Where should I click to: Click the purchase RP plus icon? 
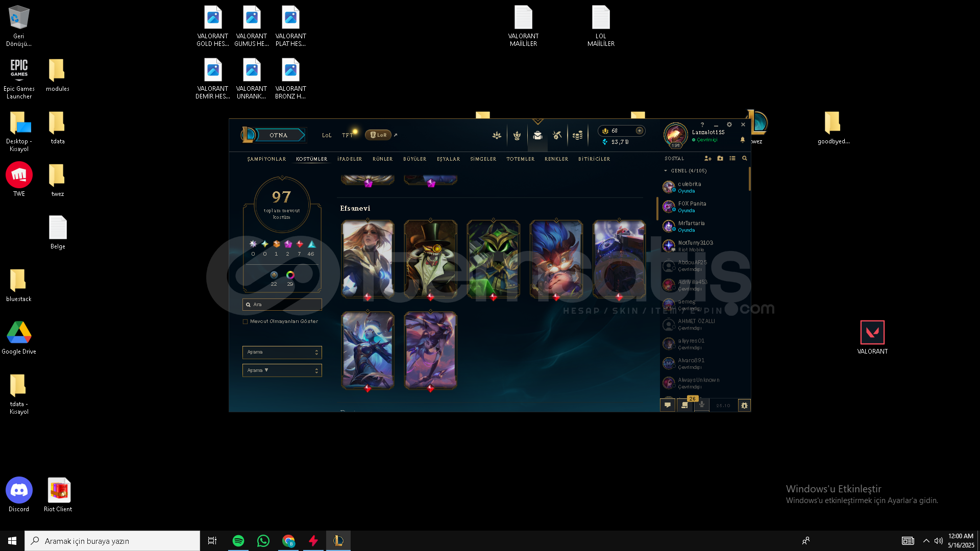(x=640, y=131)
